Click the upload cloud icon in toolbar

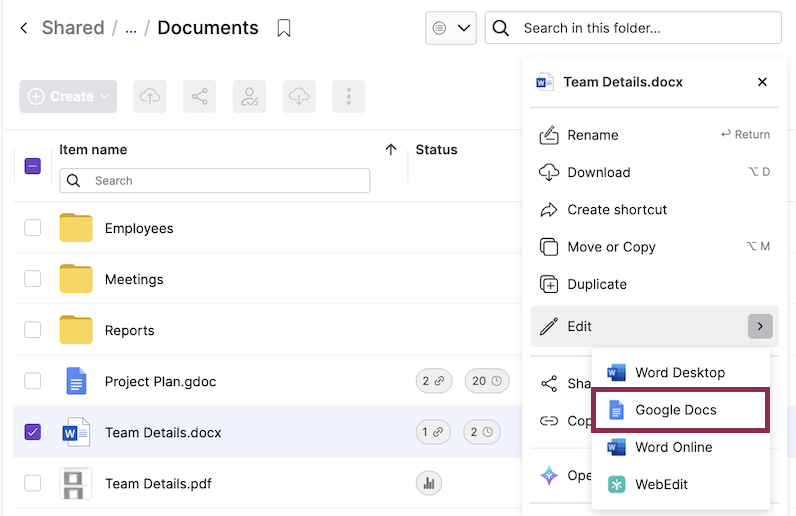click(x=150, y=96)
